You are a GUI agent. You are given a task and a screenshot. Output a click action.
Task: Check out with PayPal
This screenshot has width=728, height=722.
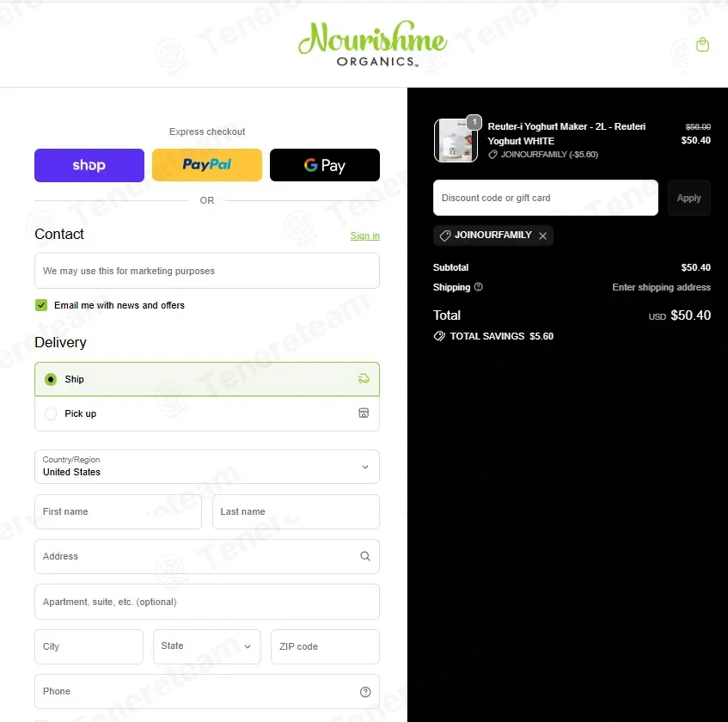(x=207, y=165)
